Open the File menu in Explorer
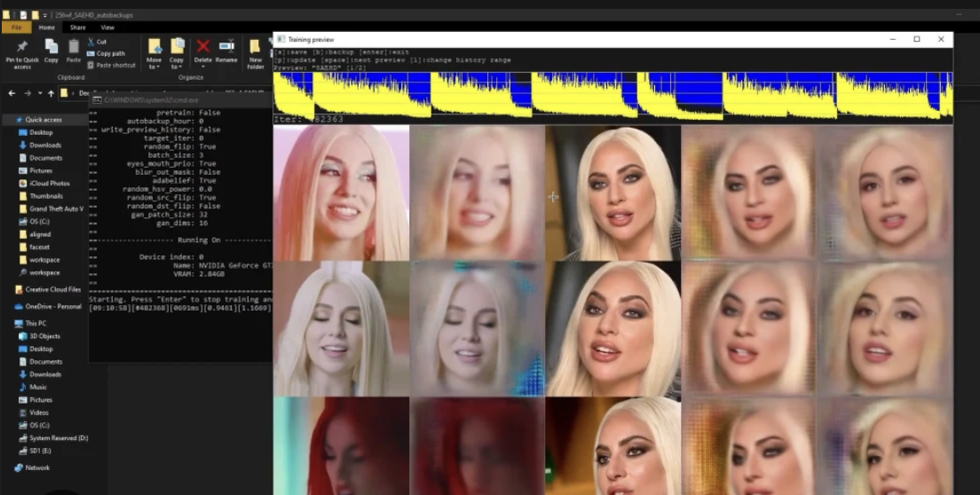Image resolution: width=980 pixels, height=495 pixels. tap(16, 27)
